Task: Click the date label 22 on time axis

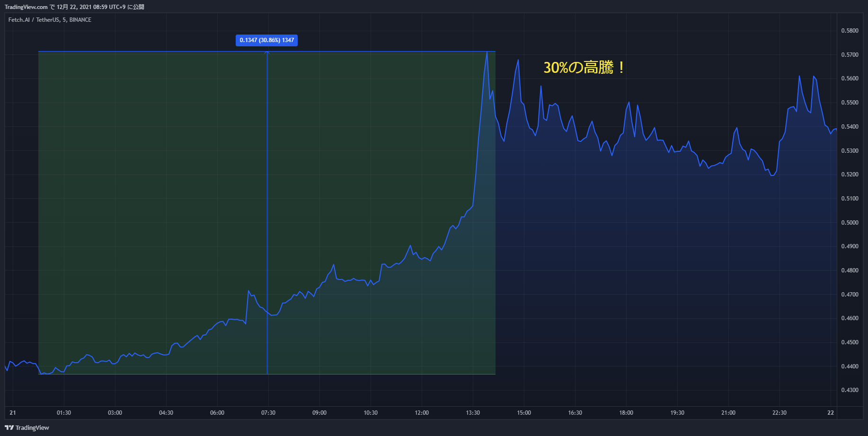Action: pyautogui.click(x=831, y=413)
